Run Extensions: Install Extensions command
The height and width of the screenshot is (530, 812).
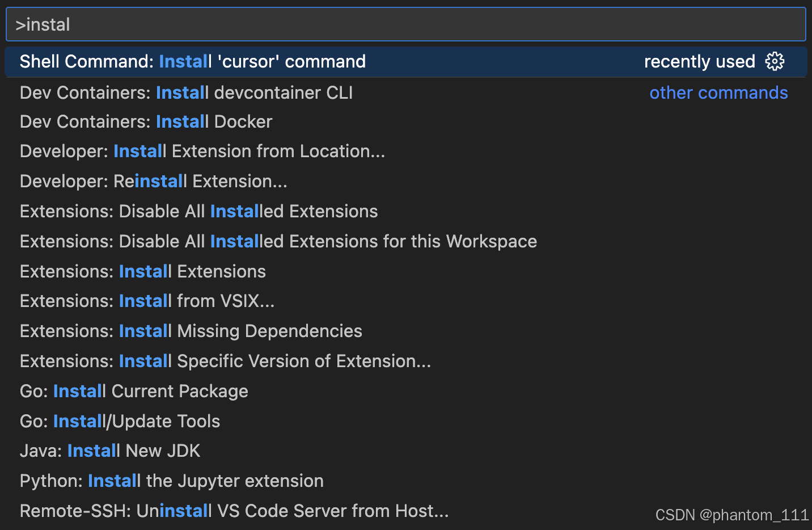click(x=406, y=271)
